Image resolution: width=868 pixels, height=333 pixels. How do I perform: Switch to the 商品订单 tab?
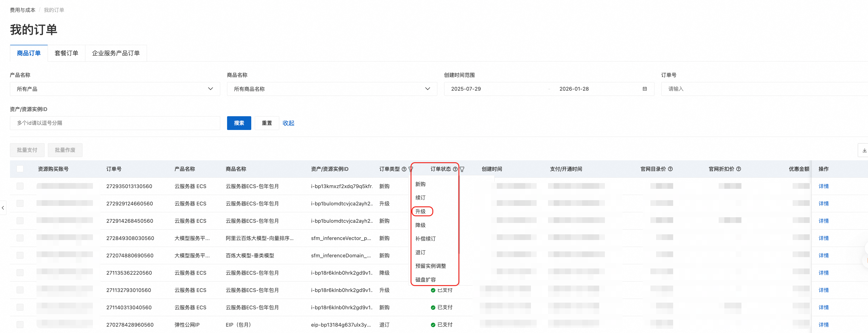[x=29, y=53]
